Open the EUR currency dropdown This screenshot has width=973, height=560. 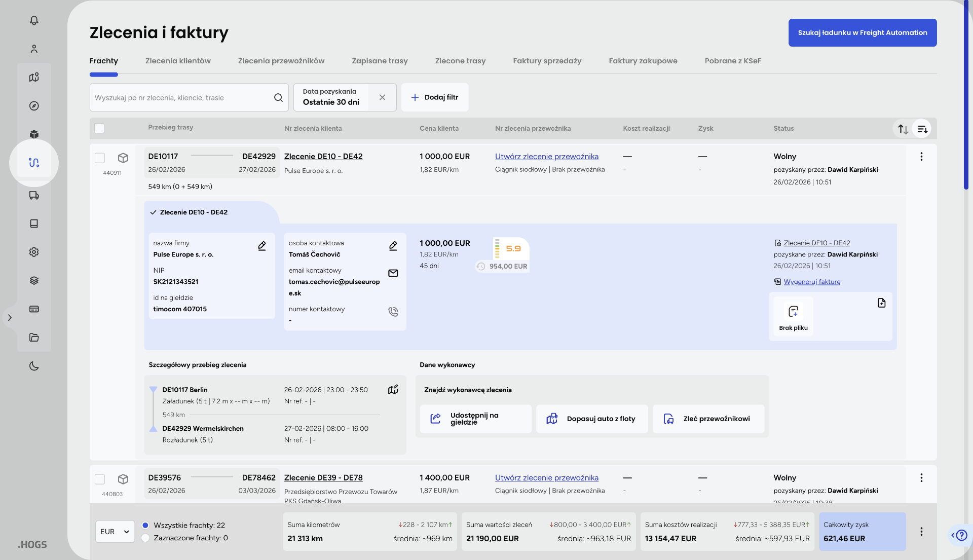click(x=115, y=532)
